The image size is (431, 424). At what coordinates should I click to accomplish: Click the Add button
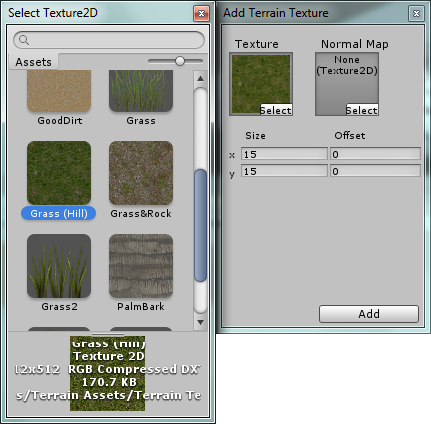pos(369,314)
